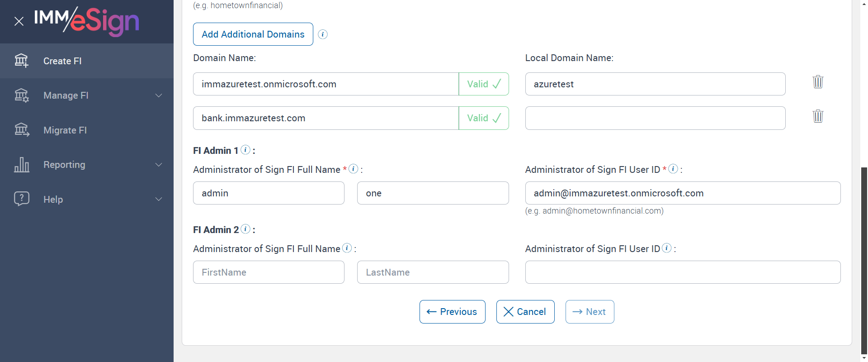The height and width of the screenshot is (362, 868).
Task: Delete the bank.immazuretest.com domain row
Action: [x=818, y=116]
